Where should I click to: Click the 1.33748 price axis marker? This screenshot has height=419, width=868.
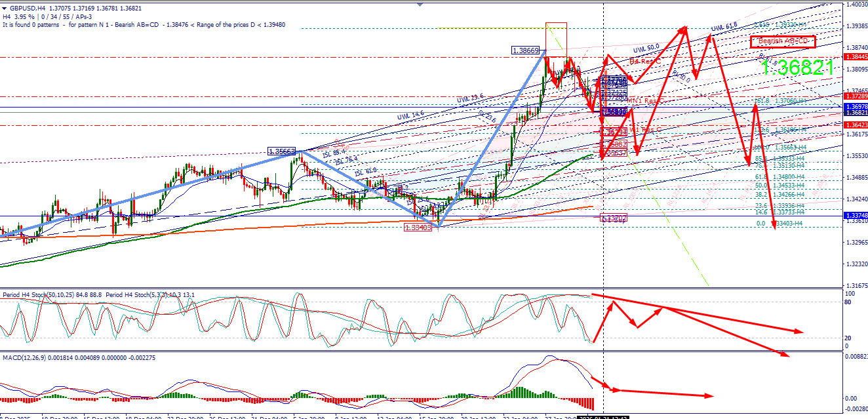(x=855, y=215)
